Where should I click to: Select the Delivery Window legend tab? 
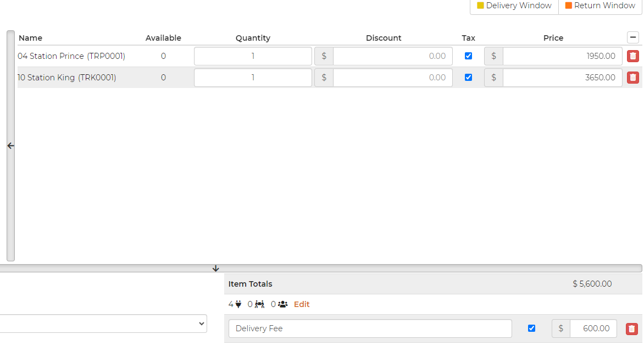click(514, 6)
